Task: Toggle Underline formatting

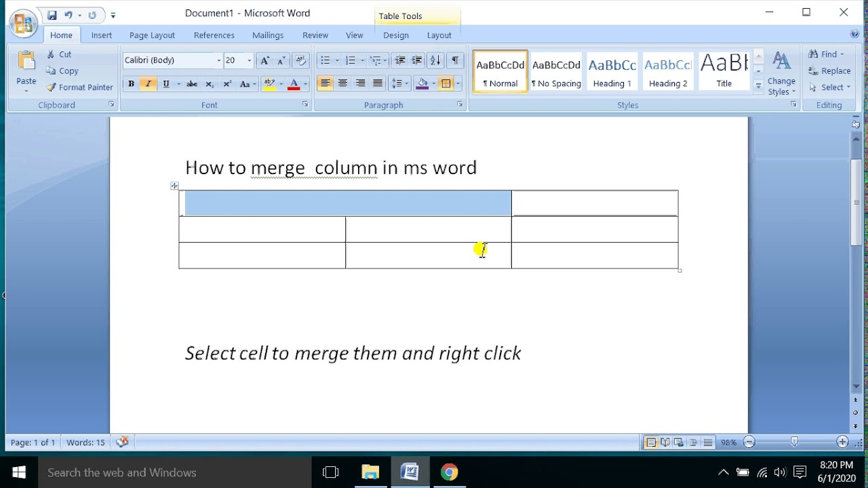Action: pos(165,84)
